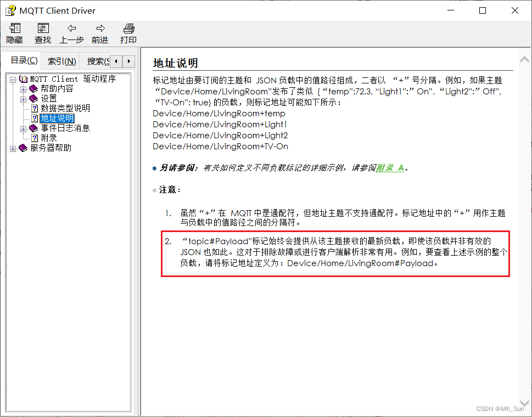Click the MQTT Client Driver title bar icon
This screenshot has height=417, width=532.
(10, 10)
